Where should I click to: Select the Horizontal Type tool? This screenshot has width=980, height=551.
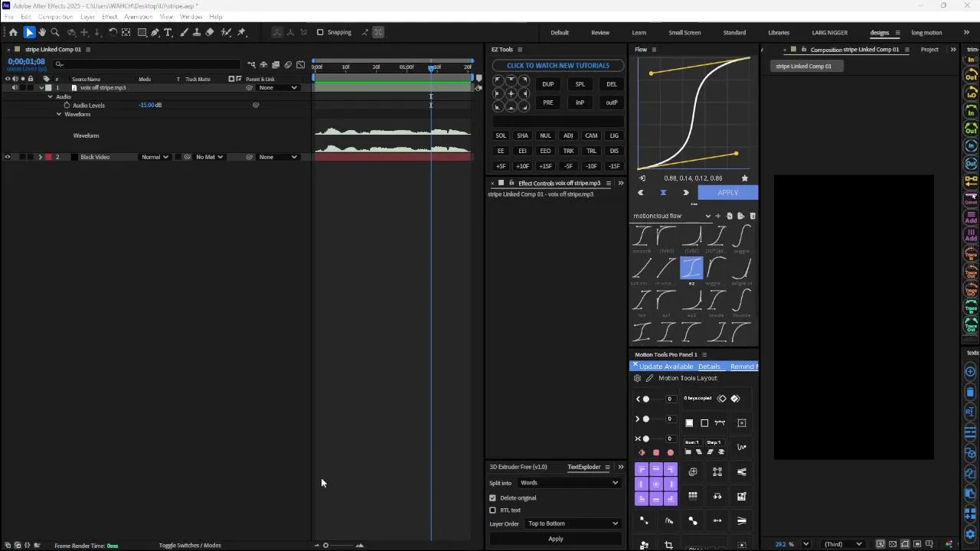tap(168, 32)
